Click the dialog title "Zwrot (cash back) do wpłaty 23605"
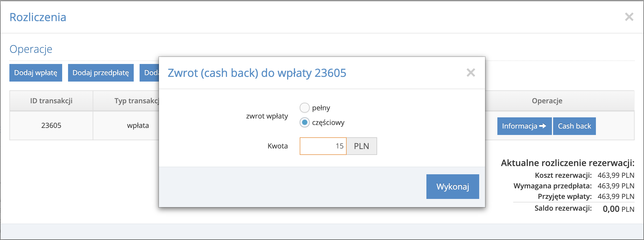644x240 pixels. tap(257, 73)
